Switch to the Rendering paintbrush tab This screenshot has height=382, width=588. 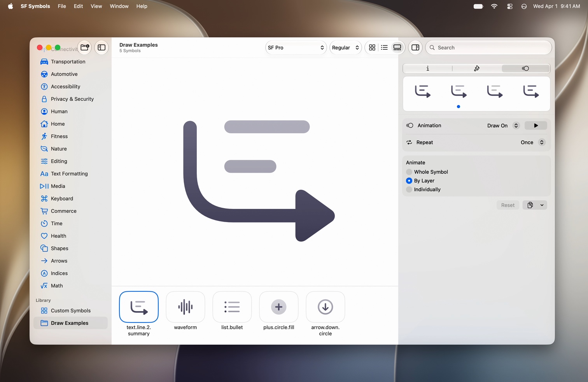click(477, 68)
